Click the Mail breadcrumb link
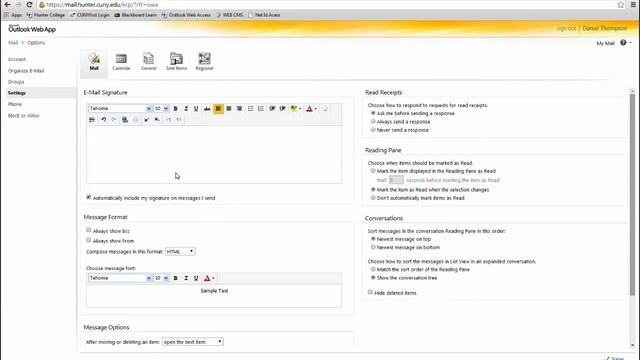This screenshot has width=640, height=360. pos(13,42)
